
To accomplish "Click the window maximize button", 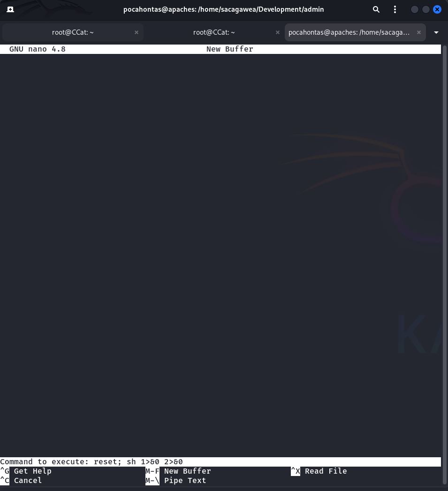I will [x=426, y=9].
